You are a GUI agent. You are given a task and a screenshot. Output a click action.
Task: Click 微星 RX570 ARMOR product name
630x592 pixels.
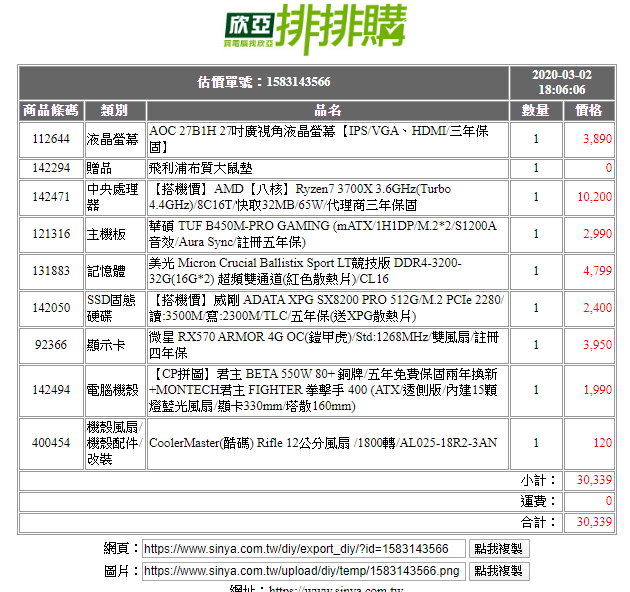tap(324, 345)
